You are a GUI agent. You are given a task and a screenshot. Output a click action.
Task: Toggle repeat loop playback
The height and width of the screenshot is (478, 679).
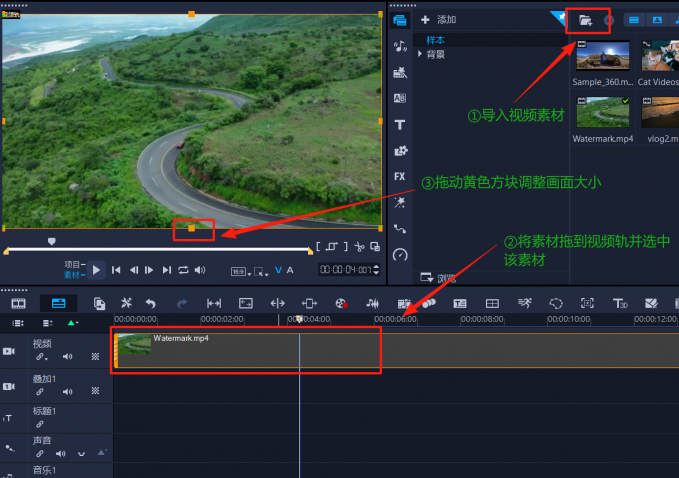coord(183,270)
